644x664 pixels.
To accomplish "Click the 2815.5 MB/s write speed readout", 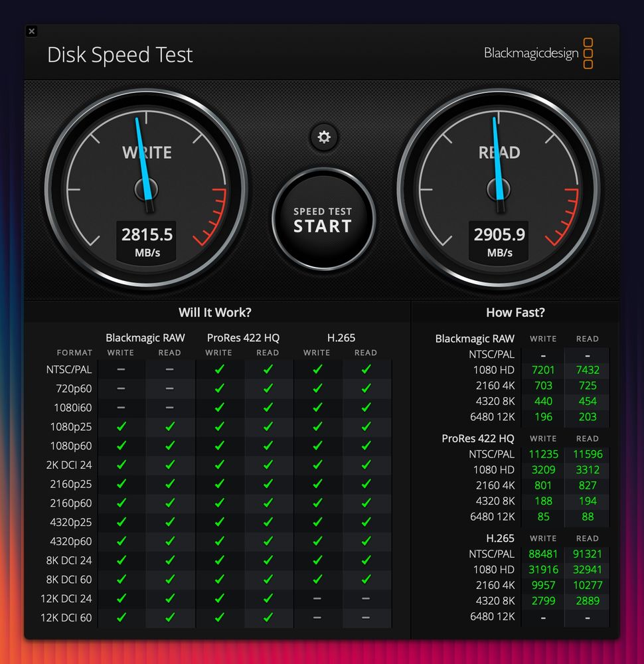I will tap(147, 242).
